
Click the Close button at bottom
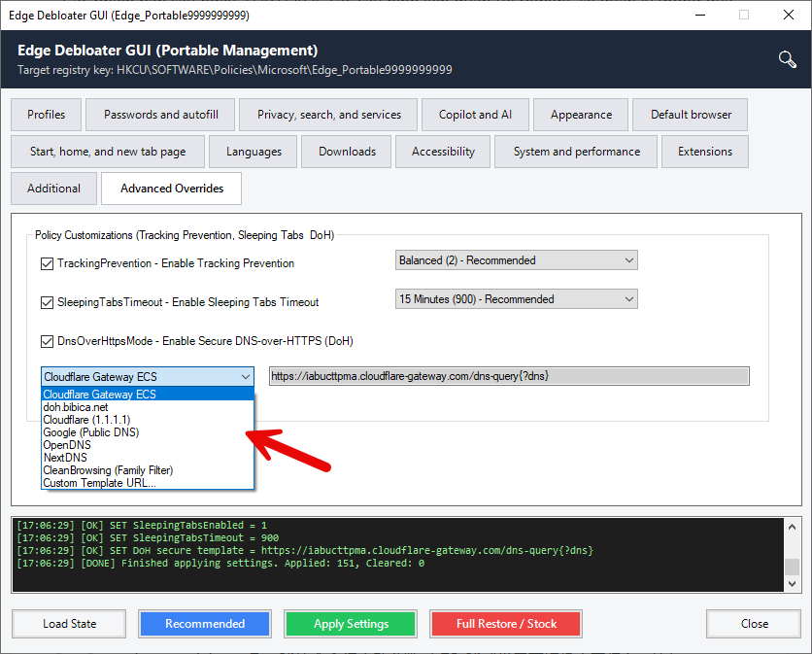tap(754, 624)
